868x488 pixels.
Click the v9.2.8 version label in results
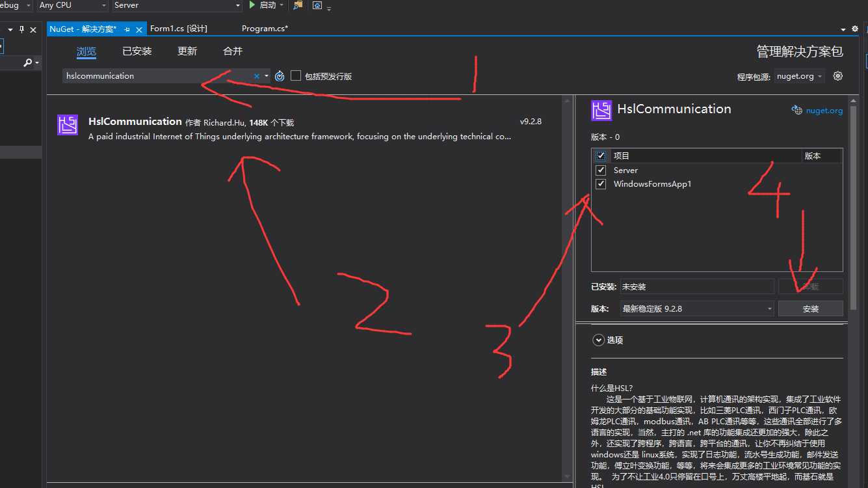click(531, 122)
